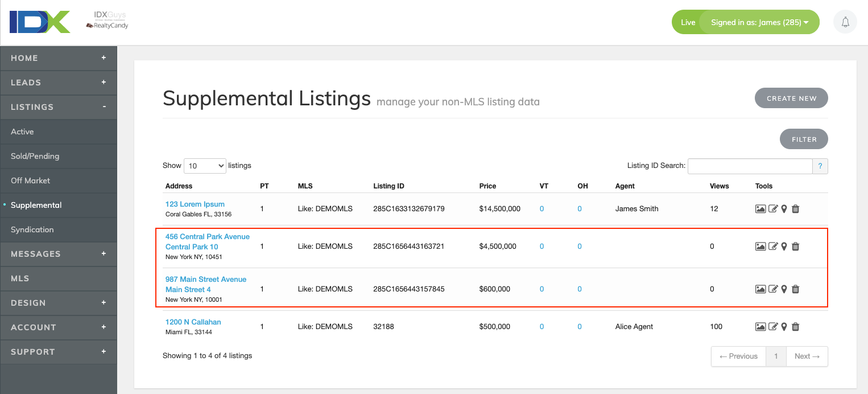Click the Create New button
Image resolution: width=868 pixels, height=394 pixels.
pos(791,98)
